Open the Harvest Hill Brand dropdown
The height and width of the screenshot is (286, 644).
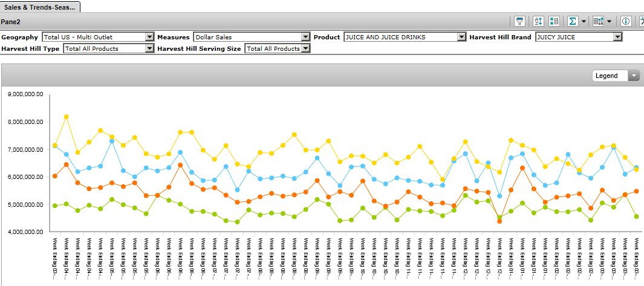(x=617, y=37)
